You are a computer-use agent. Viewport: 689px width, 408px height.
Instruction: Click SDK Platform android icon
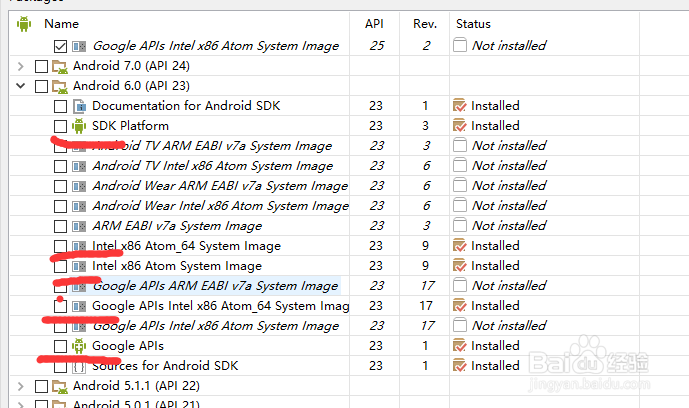click(x=79, y=126)
